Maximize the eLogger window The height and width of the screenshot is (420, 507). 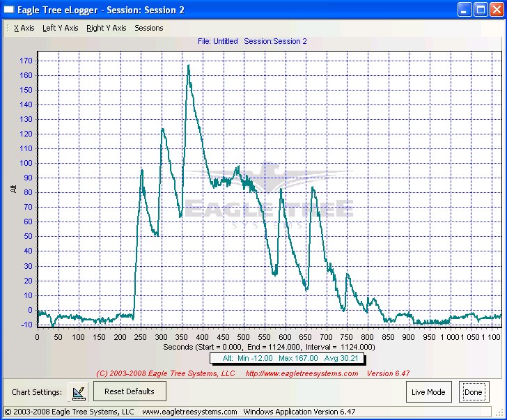coord(481,10)
